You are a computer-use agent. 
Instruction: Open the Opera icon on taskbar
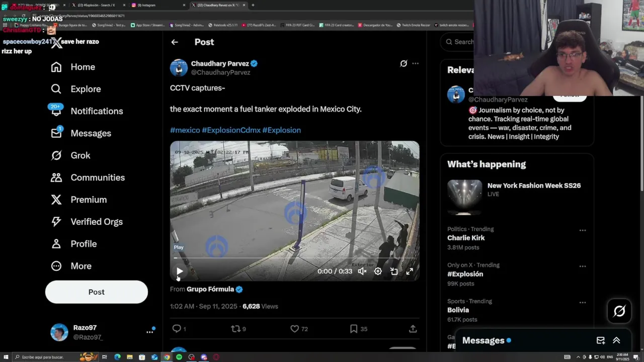216,357
